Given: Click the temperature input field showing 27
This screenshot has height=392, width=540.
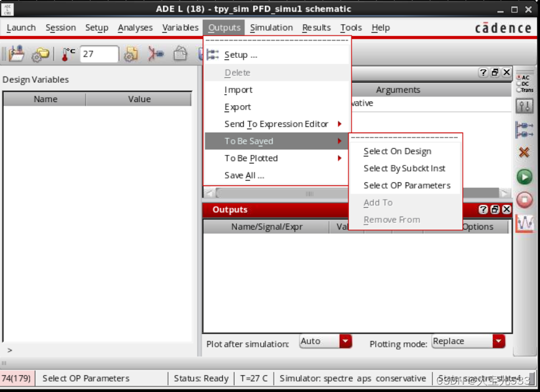Looking at the screenshot, I should (98, 54).
